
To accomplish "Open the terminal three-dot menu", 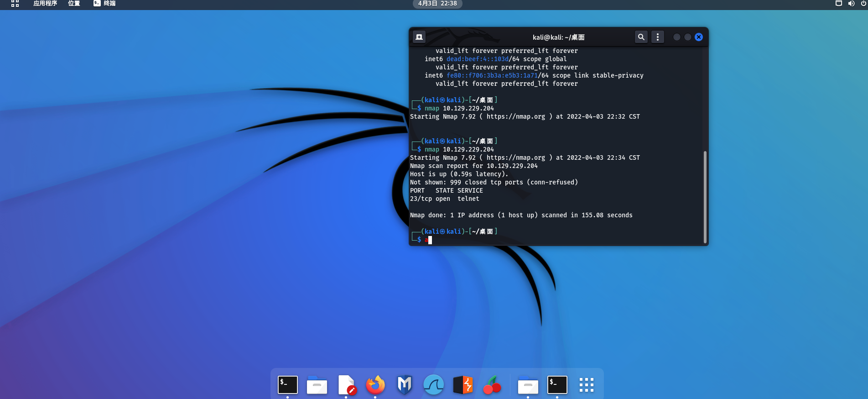I will tap(657, 37).
